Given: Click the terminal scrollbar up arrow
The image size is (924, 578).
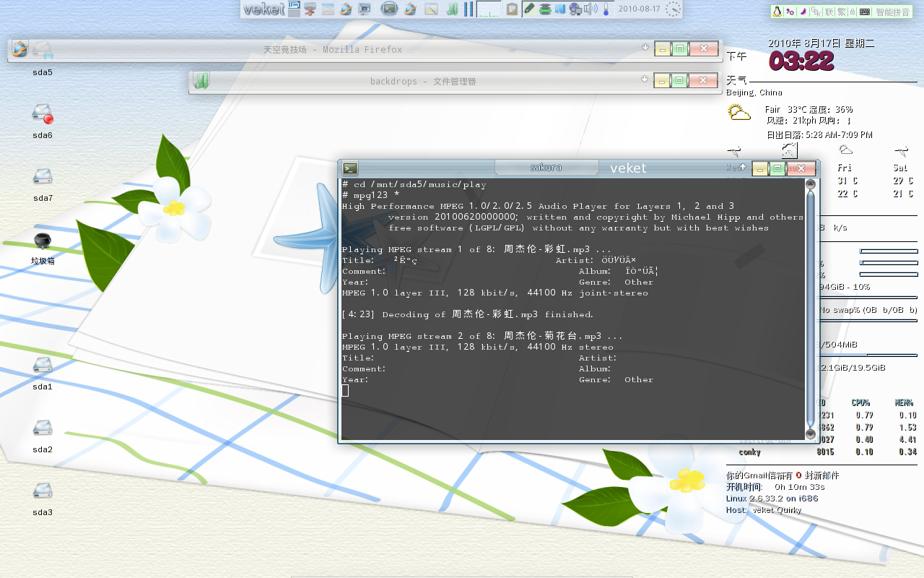Looking at the screenshot, I should tap(811, 184).
